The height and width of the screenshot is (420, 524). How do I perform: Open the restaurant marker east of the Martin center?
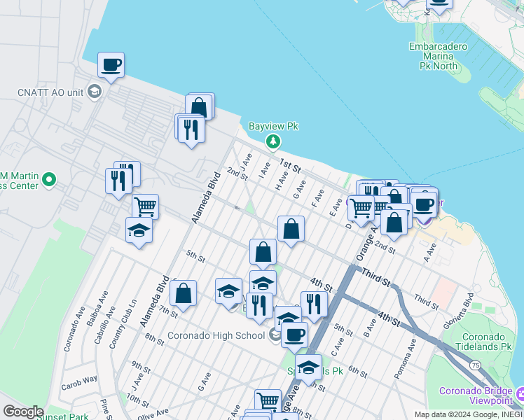118,183
